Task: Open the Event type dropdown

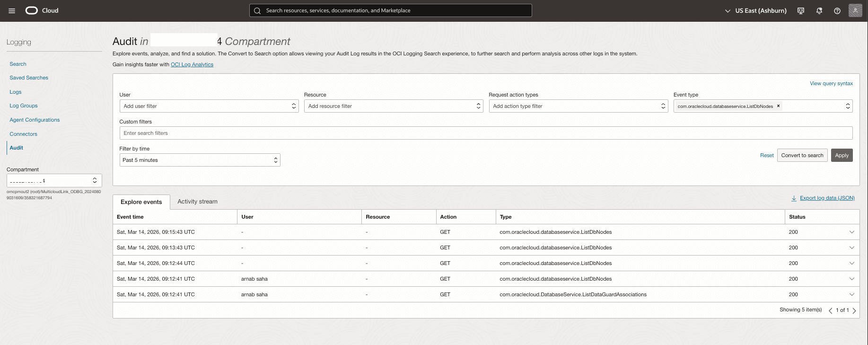Action: coord(763,106)
